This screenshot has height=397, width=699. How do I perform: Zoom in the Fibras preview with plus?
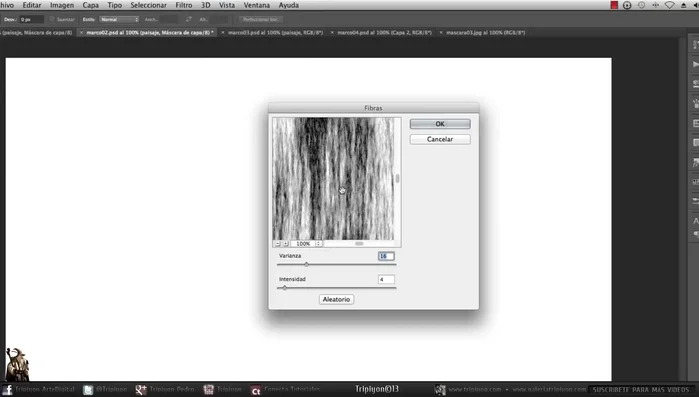point(286,244)
